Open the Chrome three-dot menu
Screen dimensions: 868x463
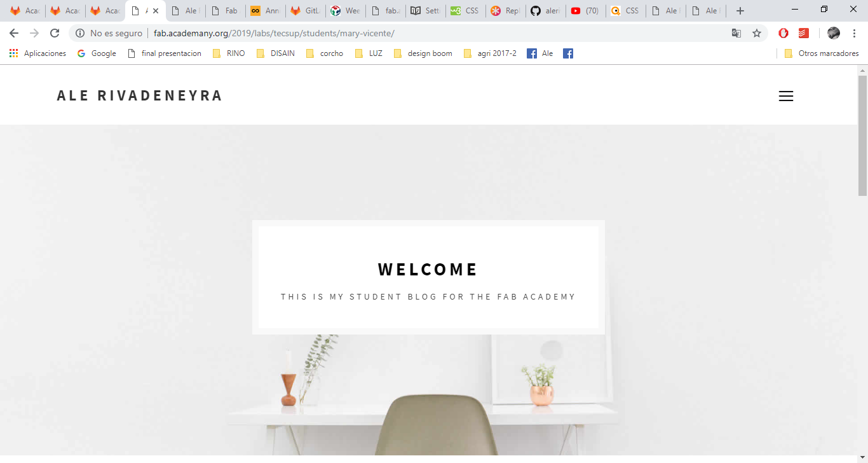point(854,33)
